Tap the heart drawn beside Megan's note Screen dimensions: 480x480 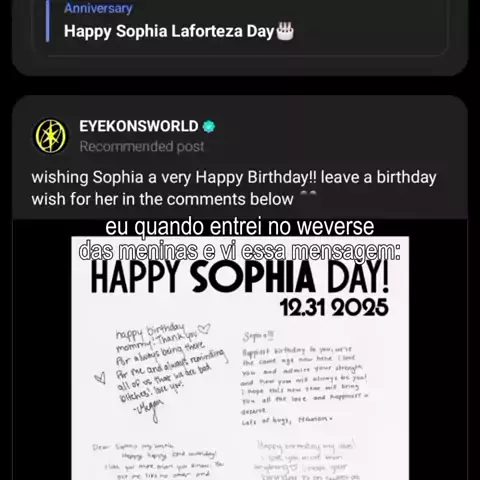click(x=100, y=378)
